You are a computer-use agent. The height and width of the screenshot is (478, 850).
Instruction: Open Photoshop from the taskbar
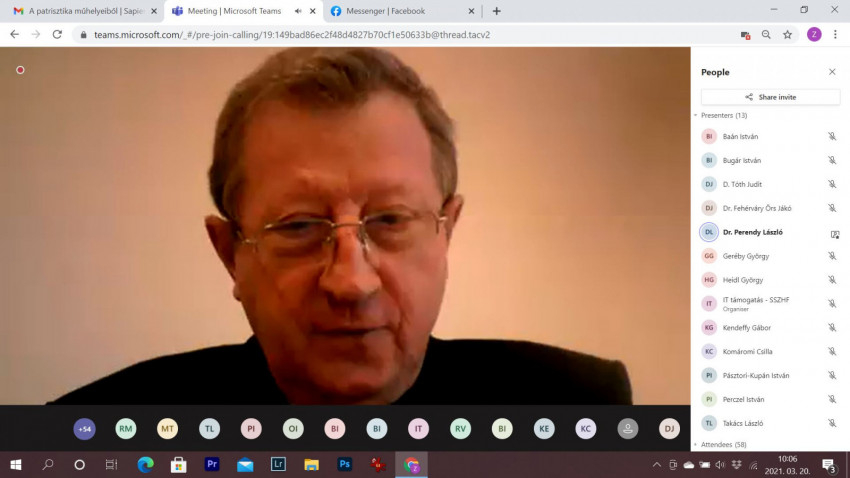(x=344, y=465)
